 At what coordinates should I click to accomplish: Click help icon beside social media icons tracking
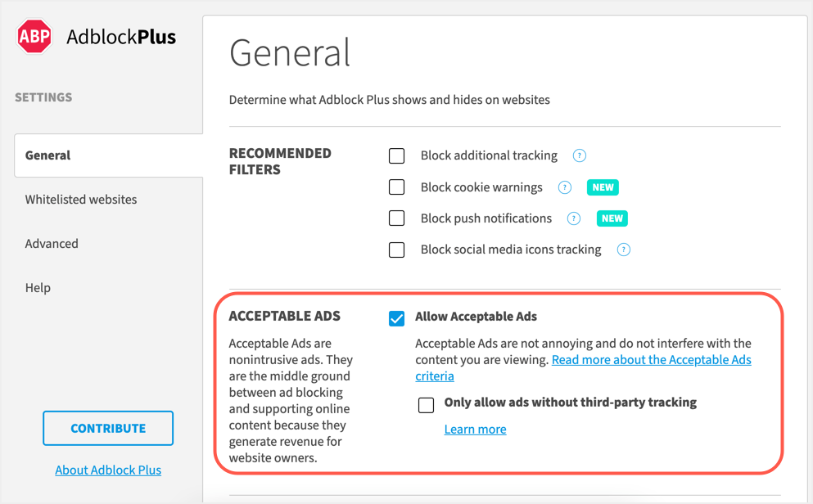tap(624, 250)
